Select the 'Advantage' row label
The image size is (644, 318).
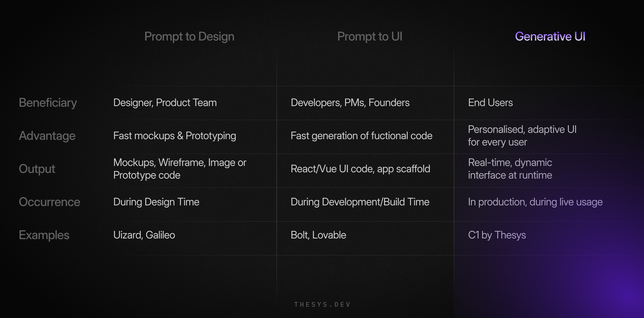pyautogui.click(x=47, y=136)
